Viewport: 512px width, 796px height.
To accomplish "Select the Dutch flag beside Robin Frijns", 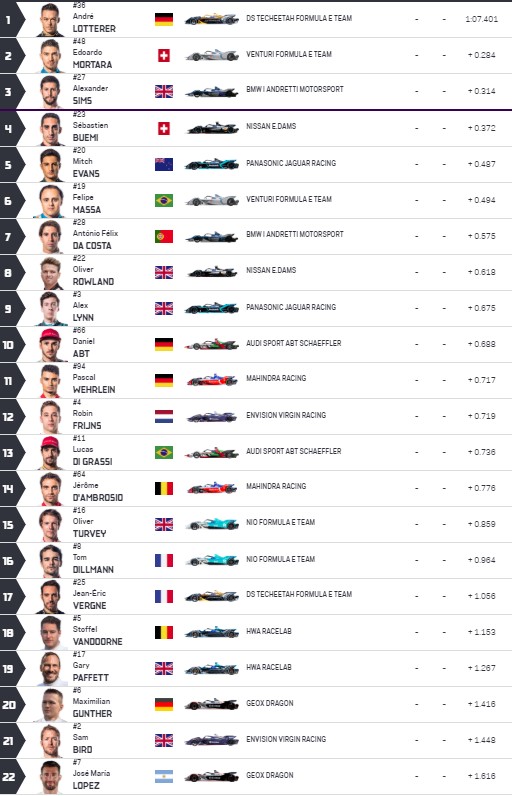I will coord(164,416).
